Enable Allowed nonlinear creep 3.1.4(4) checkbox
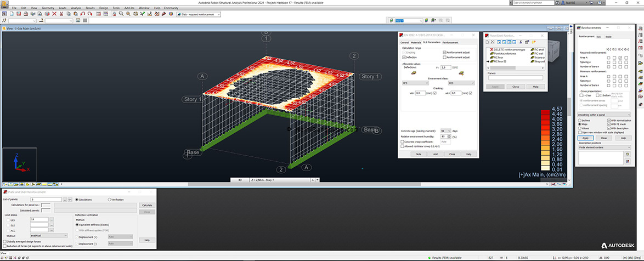644x261 pixels. pos(403,146)
